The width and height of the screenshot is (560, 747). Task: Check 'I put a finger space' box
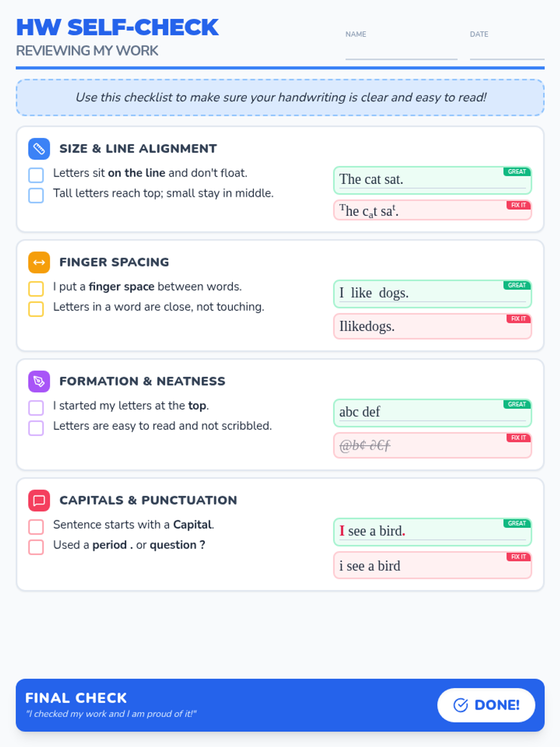pyautogui.click(x=36, y=289)
